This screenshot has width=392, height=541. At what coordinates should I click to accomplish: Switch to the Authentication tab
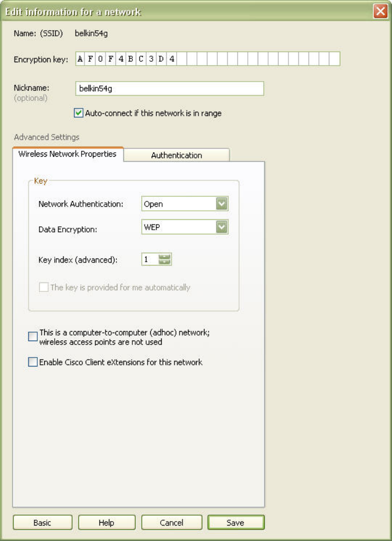pos(176,155)
